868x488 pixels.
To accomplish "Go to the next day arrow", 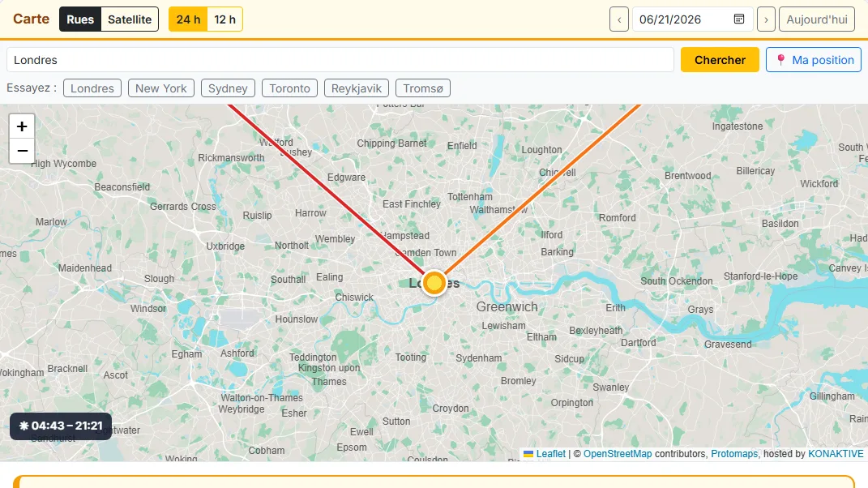I will tap(766, 19).
